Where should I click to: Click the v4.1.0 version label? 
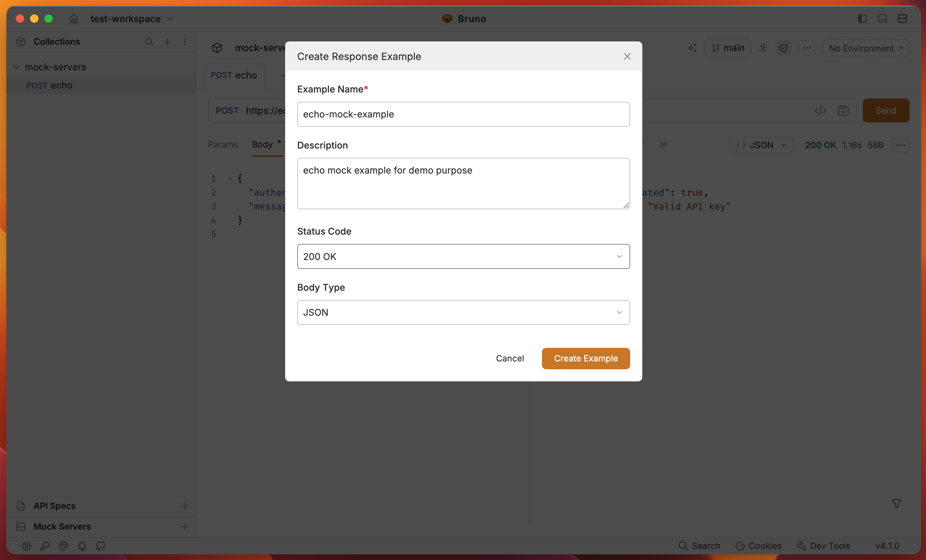(x=887, y=546)
